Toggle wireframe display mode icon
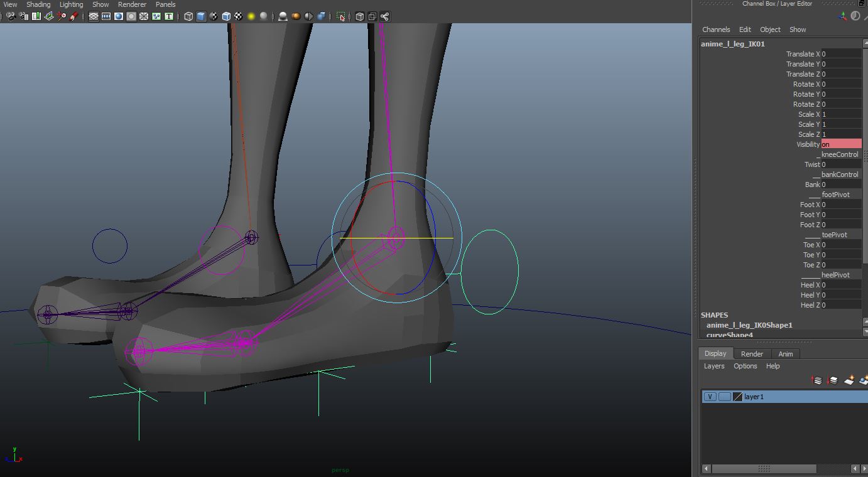The height and width of the screenshot is (477, 868). click(188, 16)
